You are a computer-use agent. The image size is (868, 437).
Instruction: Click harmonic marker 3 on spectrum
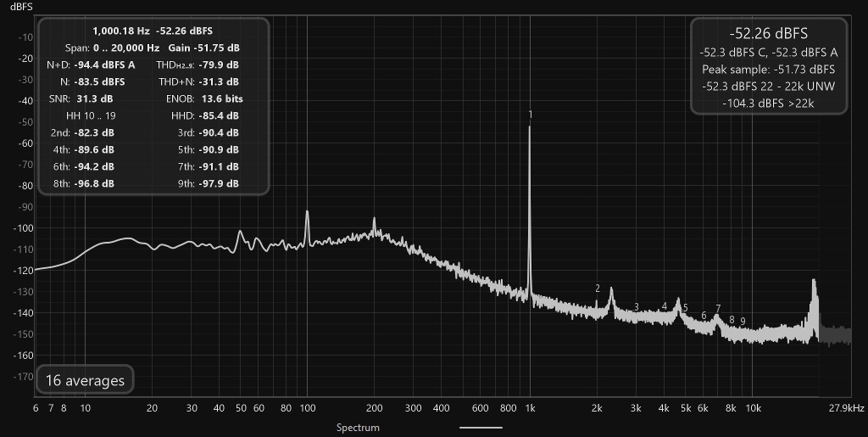point(637,307)
